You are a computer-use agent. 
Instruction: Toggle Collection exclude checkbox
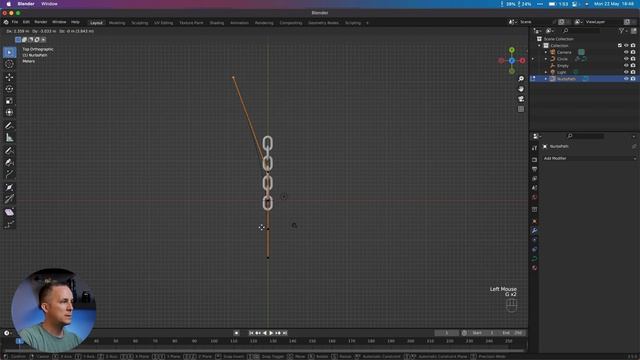pyautogui.click(x=620, y=46)
